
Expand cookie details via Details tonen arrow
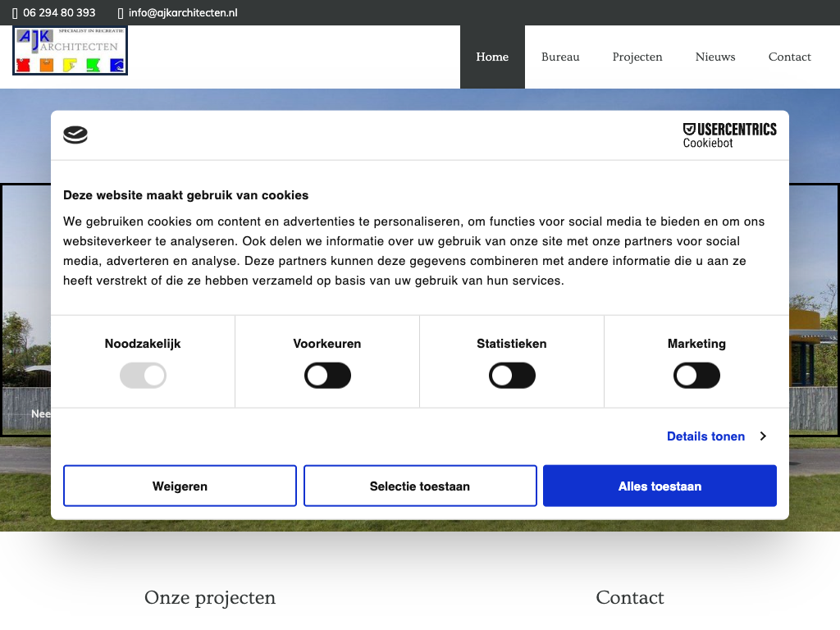[x=762, y=436]
